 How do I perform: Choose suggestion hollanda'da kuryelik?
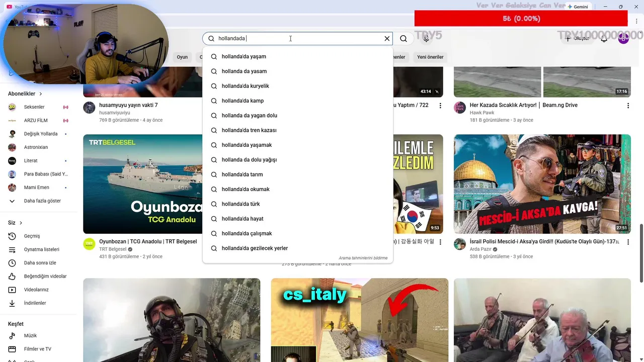297,86
